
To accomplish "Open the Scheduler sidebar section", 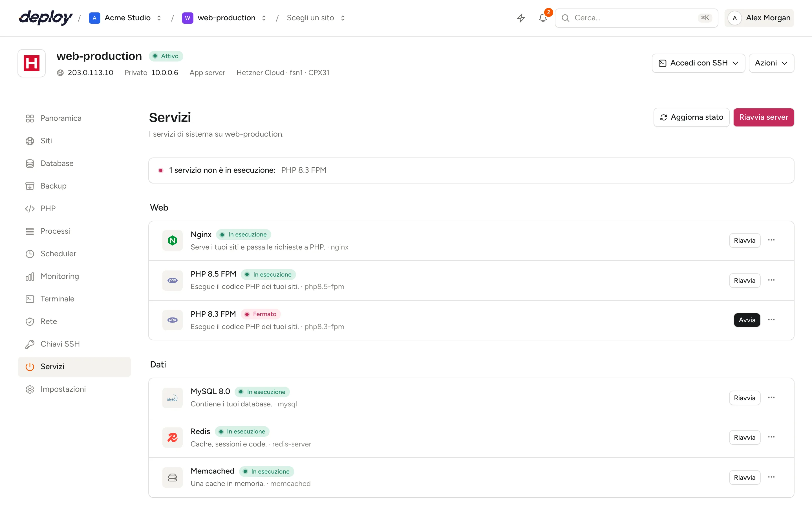I will click(x=74, y=254).
